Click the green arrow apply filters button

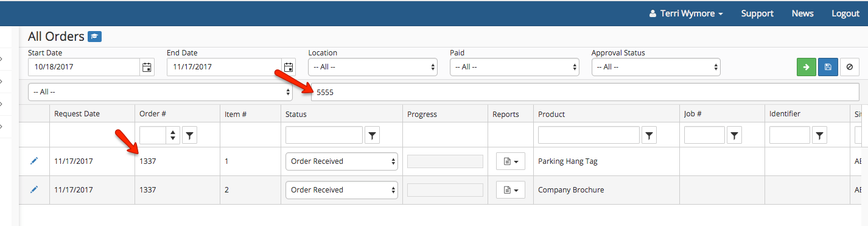807,68
